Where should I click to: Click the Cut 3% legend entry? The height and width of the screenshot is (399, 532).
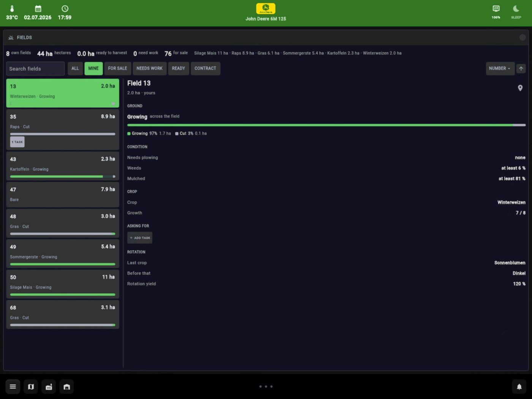pyautogui.click(x=191, y=134)
